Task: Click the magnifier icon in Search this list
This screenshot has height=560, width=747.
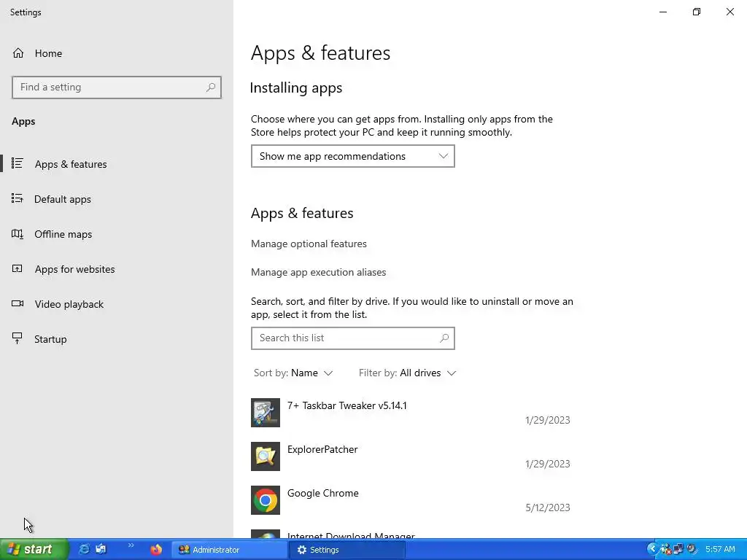Action: [444, 338]
